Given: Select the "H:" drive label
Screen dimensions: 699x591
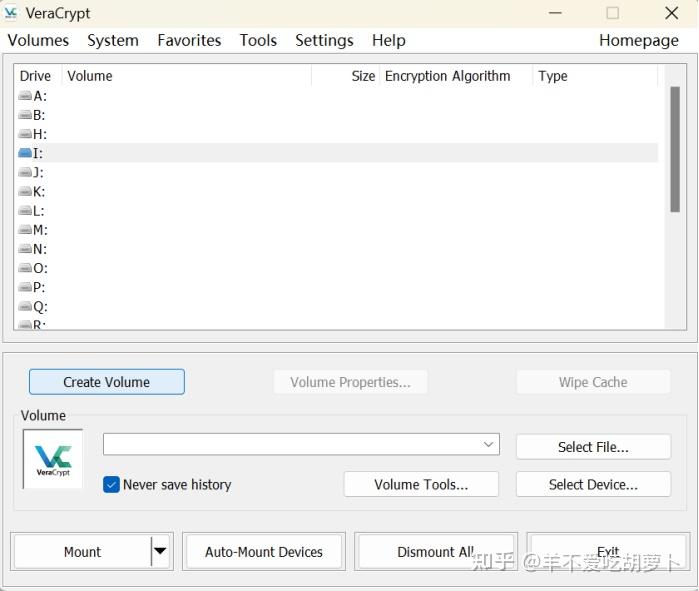Looking at the screenshot, I should [x=40, y=134].
